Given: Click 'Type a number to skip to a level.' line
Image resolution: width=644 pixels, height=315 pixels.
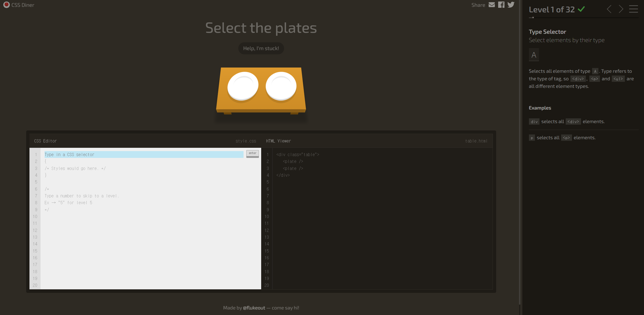Looking at the screenshot, I should [82, 196].
